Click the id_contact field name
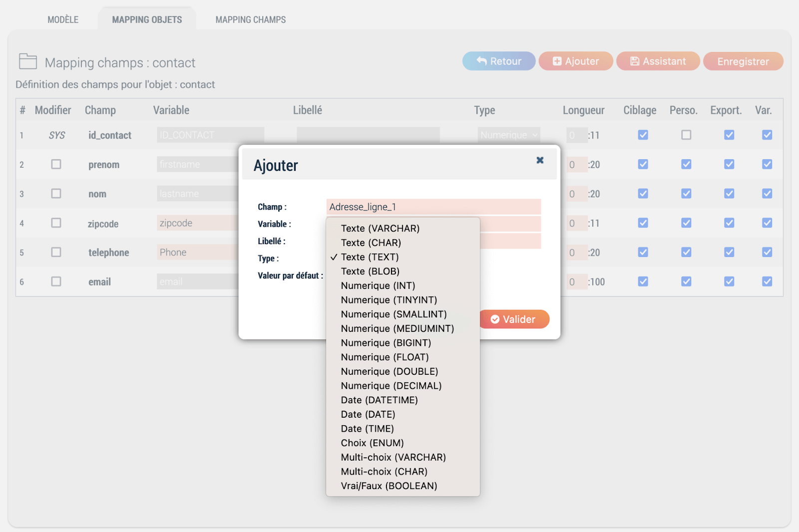This screenshot has height=532, width=799. [110, 135]
